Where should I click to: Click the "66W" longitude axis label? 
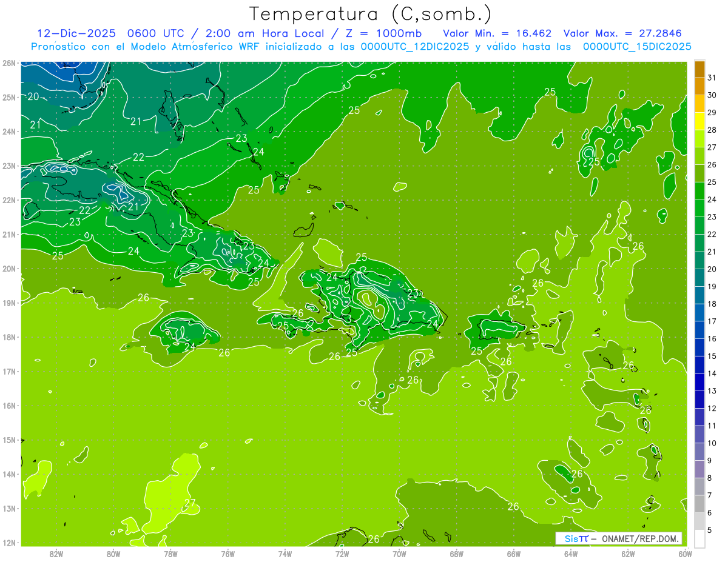[x=514, y=554]
